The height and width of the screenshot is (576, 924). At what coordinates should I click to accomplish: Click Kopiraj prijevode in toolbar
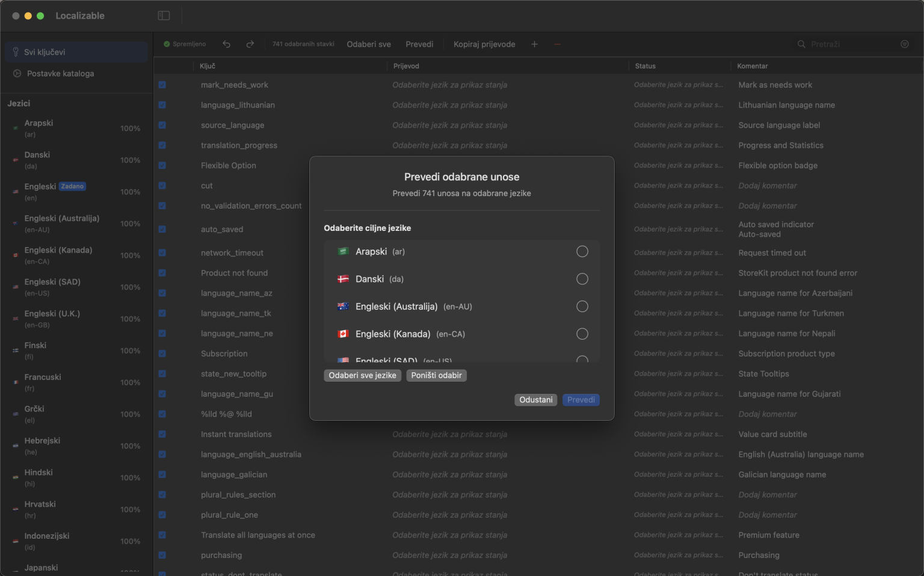pos(484,44)
